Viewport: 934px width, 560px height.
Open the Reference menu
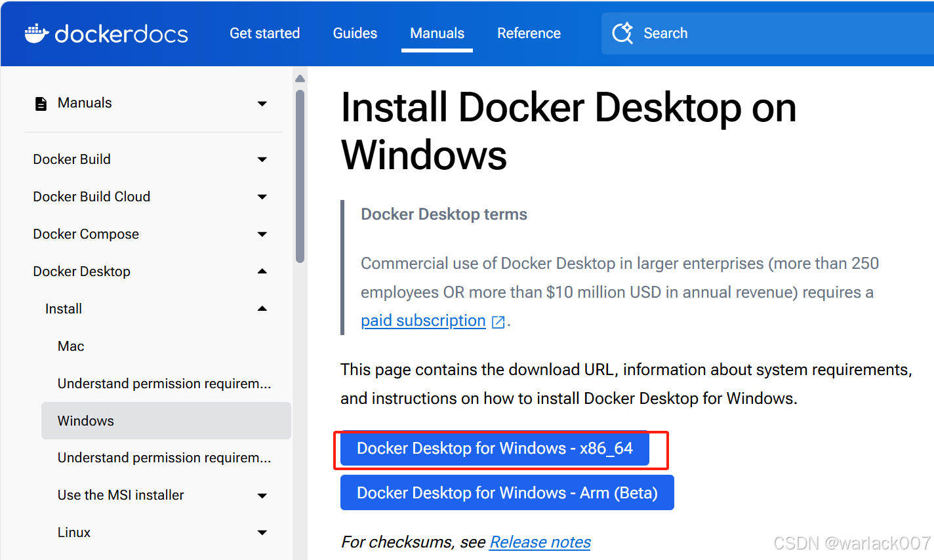[529, 33]
